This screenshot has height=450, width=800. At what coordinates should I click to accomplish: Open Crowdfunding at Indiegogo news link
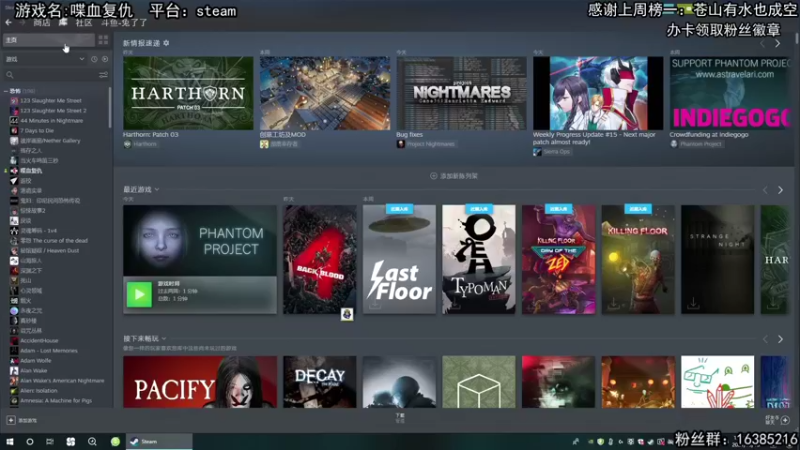coord(709,135)
